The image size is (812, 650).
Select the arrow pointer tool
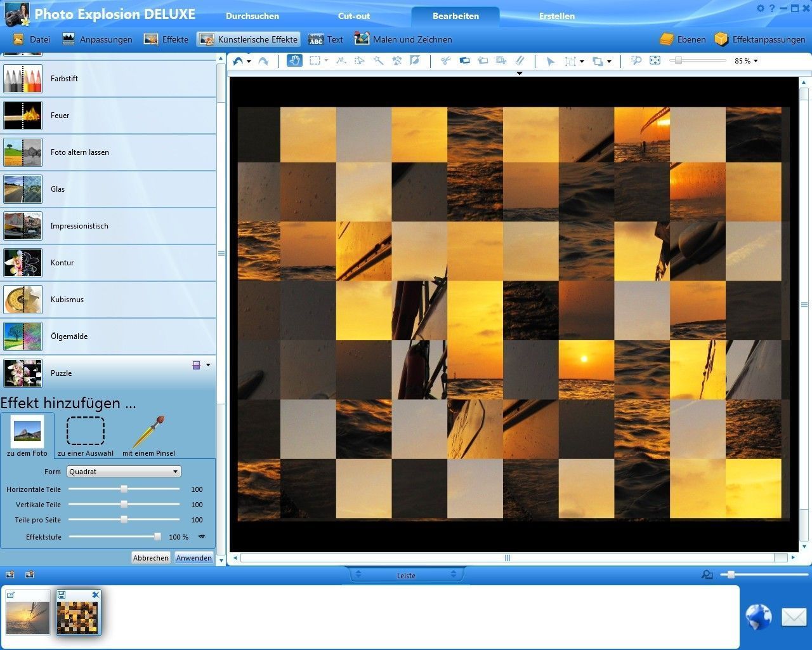(x=550, y=62)
